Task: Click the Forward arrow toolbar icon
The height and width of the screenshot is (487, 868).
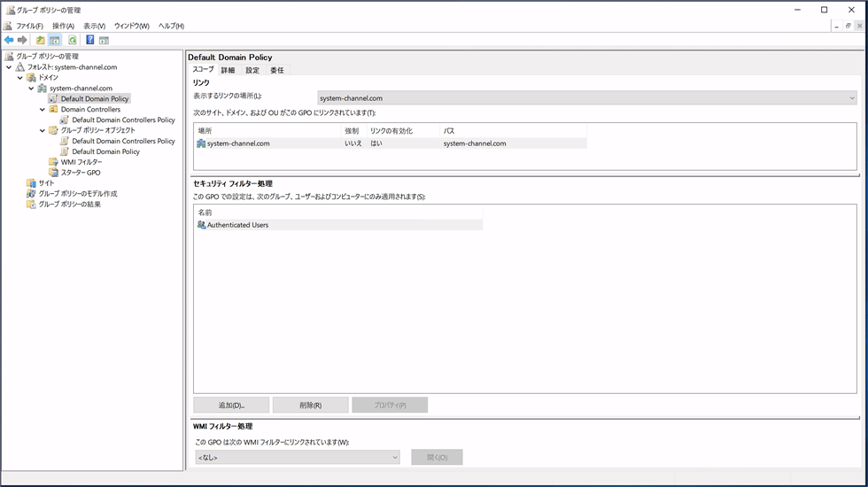Action: tap(22, 40)
